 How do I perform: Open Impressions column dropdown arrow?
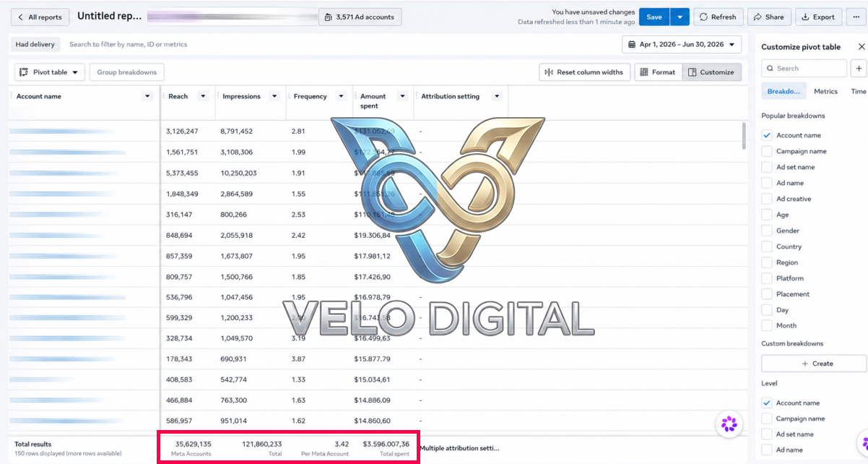(x=274, y=96)
